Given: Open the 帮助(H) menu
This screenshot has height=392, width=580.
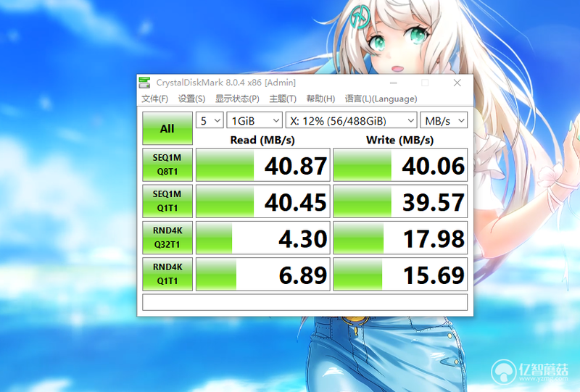Looking at the screenshot, I should pyautogui.click(x=320, y=99).
